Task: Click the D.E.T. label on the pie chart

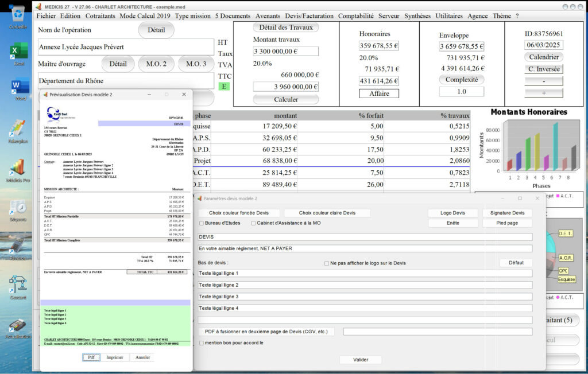Action: tap(565, 233)
